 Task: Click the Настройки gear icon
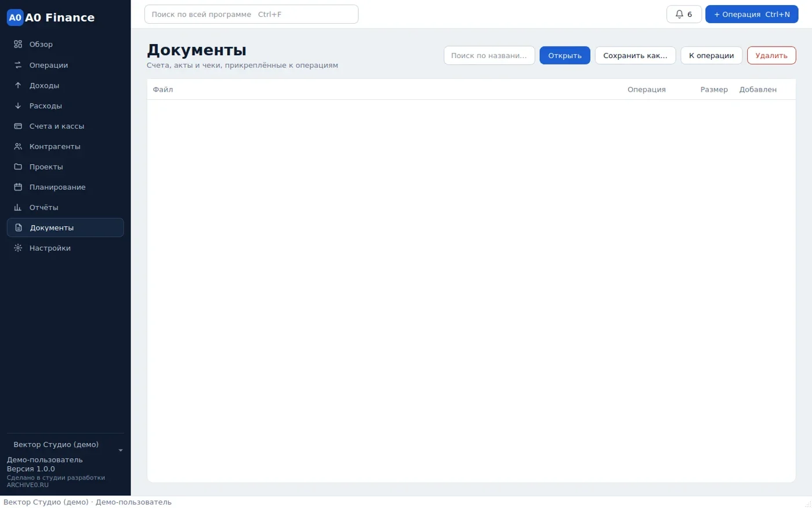[x=18, y=248]
